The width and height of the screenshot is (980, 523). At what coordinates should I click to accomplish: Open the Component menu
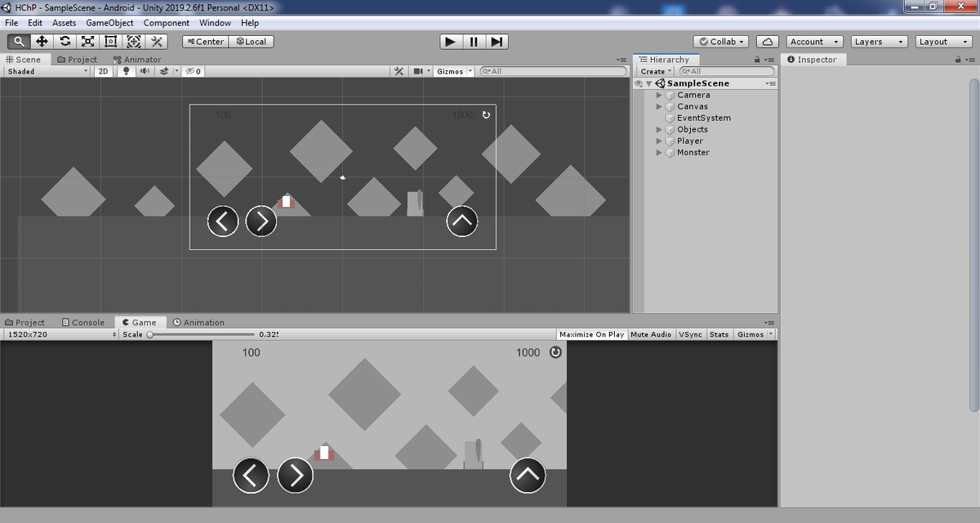click(x=167, y=23)
